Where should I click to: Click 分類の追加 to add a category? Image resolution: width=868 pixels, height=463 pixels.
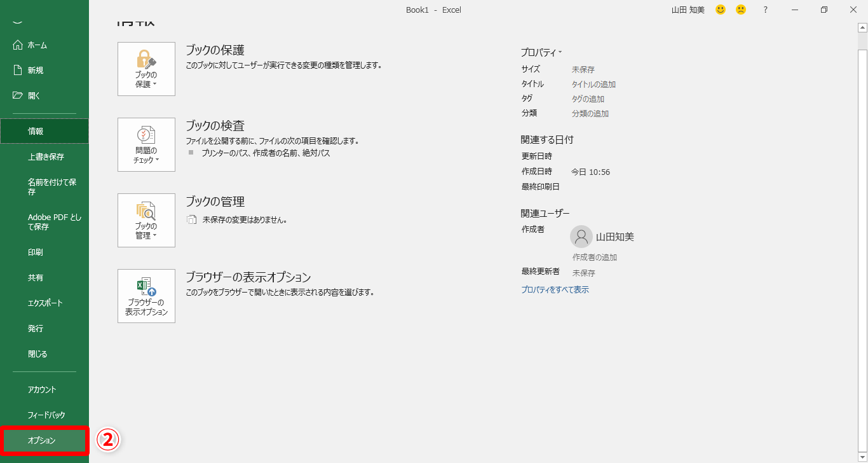pyautogui.click(x=590, y=114)
